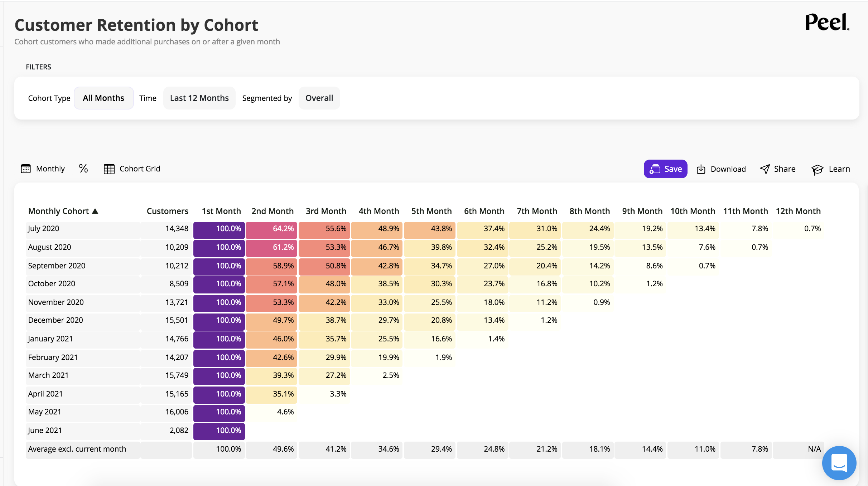The image size is (868, 486).
Task: Click the Learn graduation cap icon
Action: [817, 169]
